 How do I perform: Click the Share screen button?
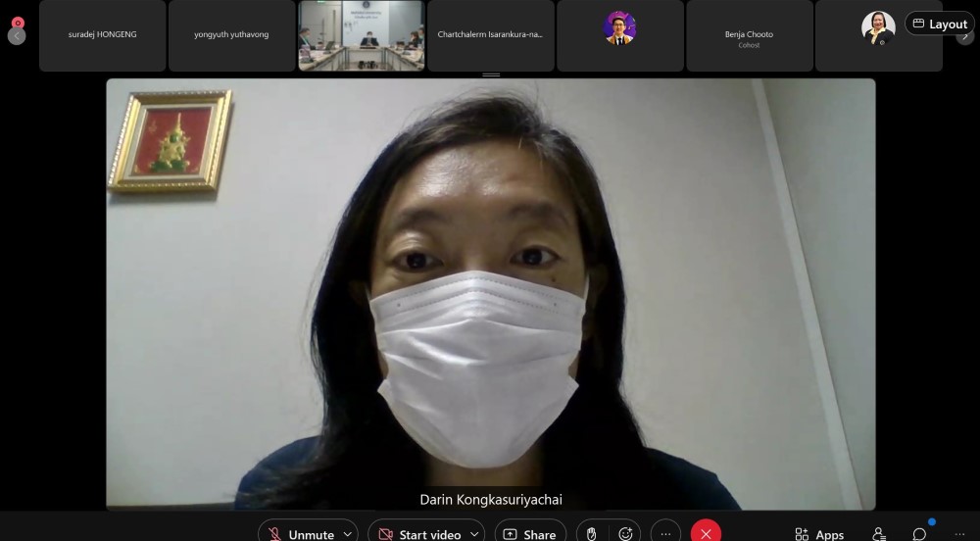[530, 533]
